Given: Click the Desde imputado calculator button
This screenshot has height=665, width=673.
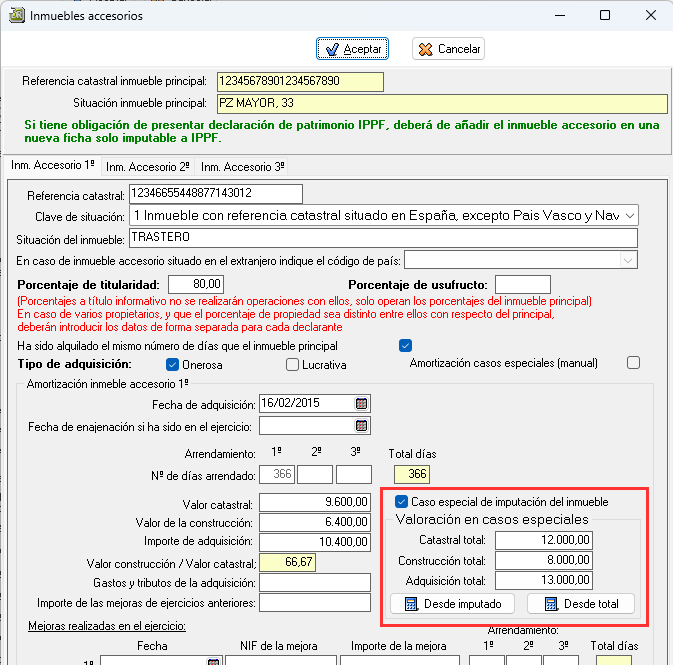Looking at the screenshot, I should (452, 604).
